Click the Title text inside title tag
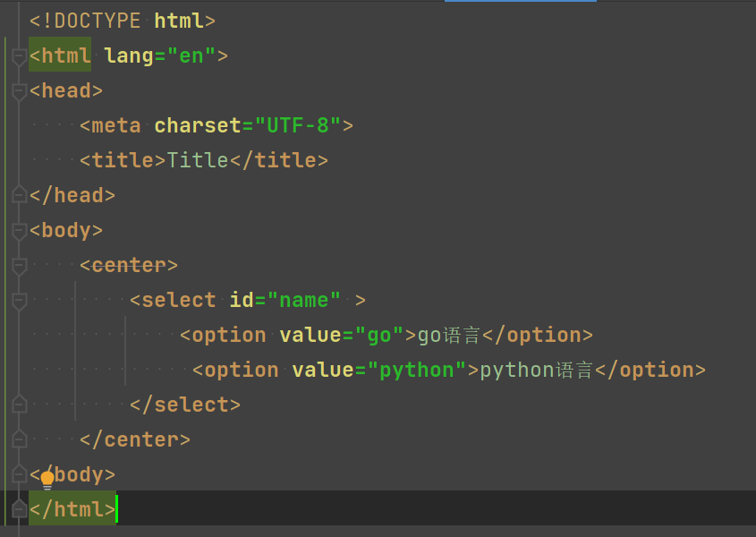The height and width of the screenshot is (537, 756). point(198,161)
